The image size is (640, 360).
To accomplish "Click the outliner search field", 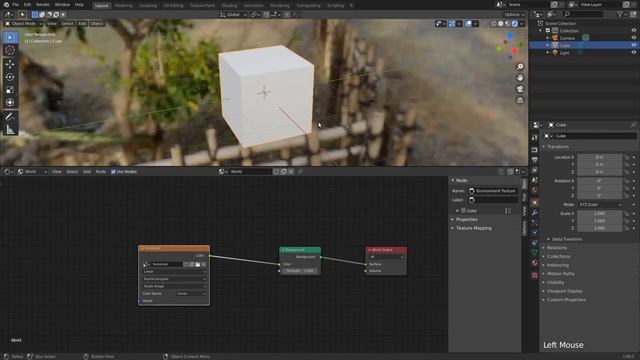I will [582, 14].
